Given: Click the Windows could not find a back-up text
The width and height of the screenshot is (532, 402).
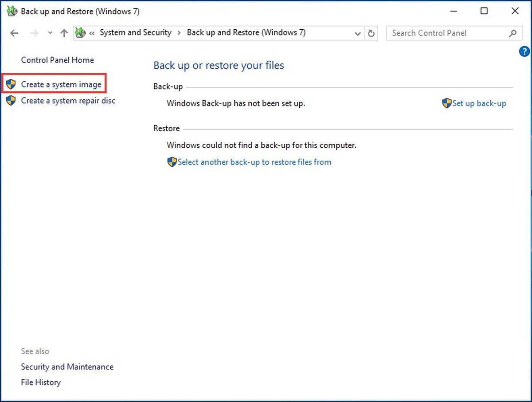Looking at the screenshot, I should [x=262, y=145].
